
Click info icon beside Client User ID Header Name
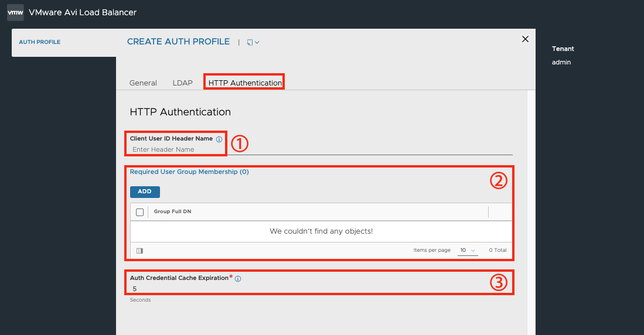pyautogui.click(x=219, y=139)
